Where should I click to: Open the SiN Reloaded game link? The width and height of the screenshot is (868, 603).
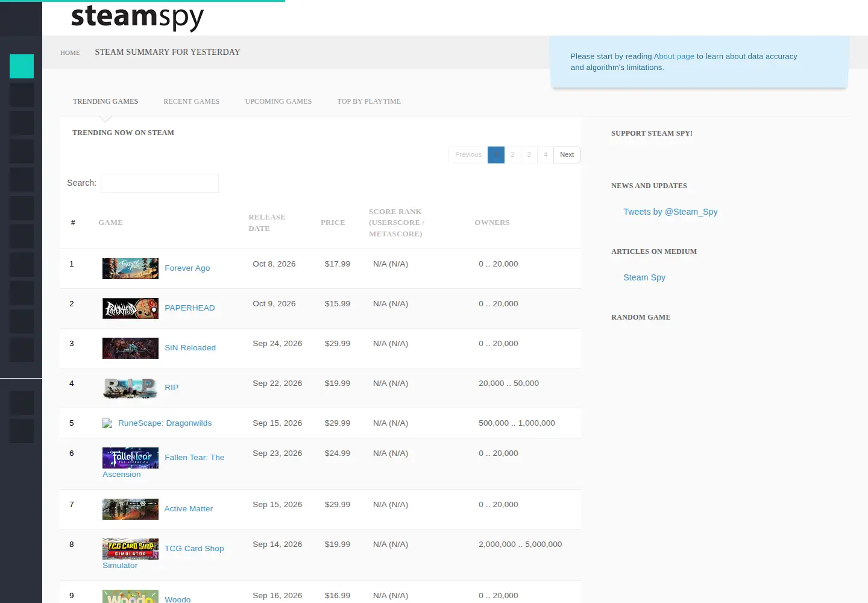point(190,348)
